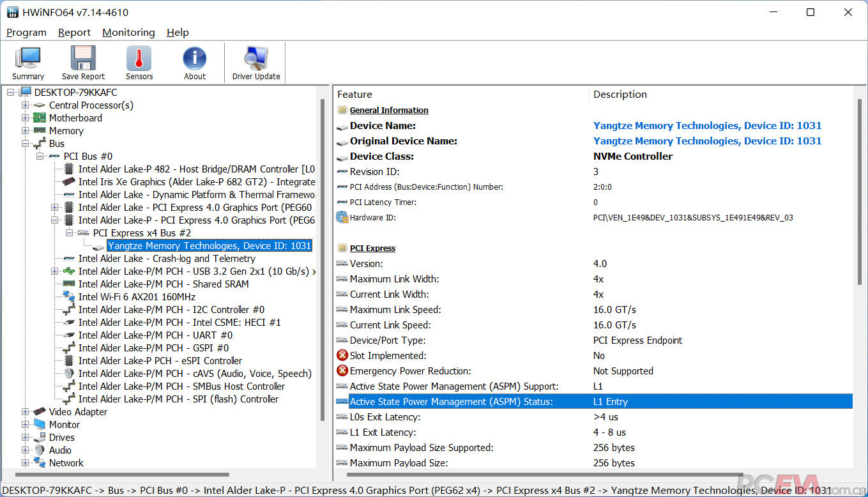Open the Summary toolbar icon

pos(27,63)
